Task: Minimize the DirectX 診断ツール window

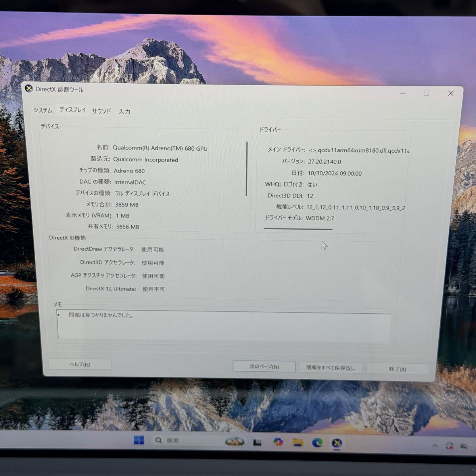Action: tap(403, 93)
